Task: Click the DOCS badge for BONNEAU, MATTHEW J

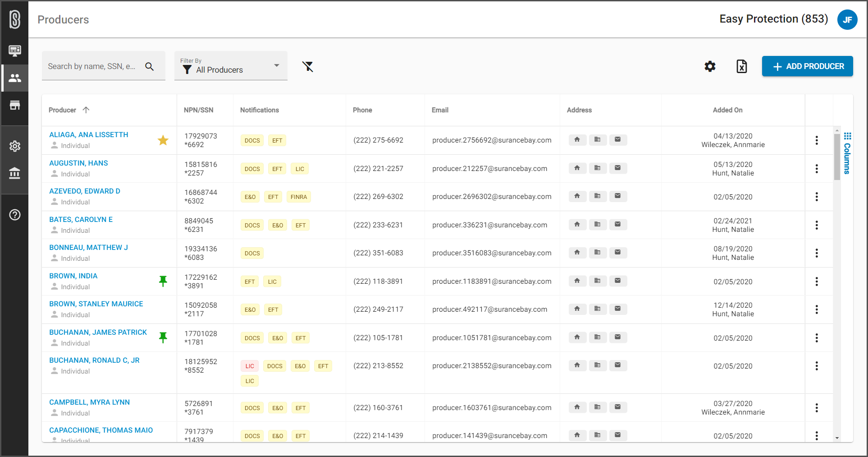Action: click(x=252, y=253)
